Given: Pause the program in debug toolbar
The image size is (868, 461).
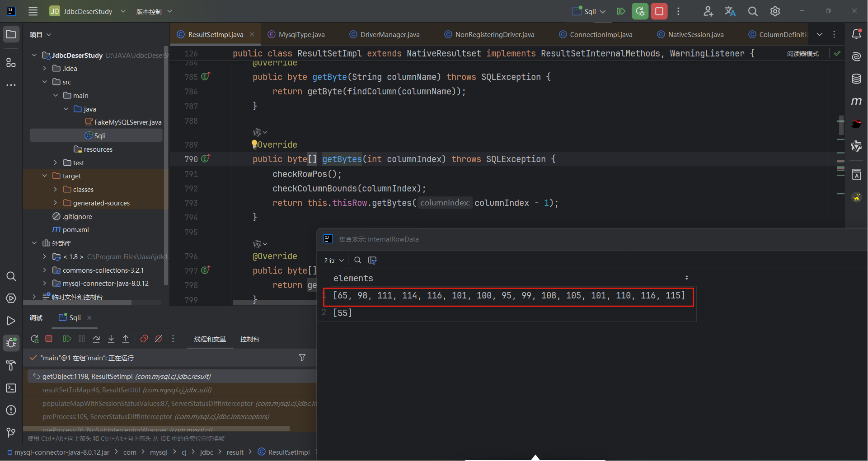Looking at the screenshot, I should tap(82, 339).
